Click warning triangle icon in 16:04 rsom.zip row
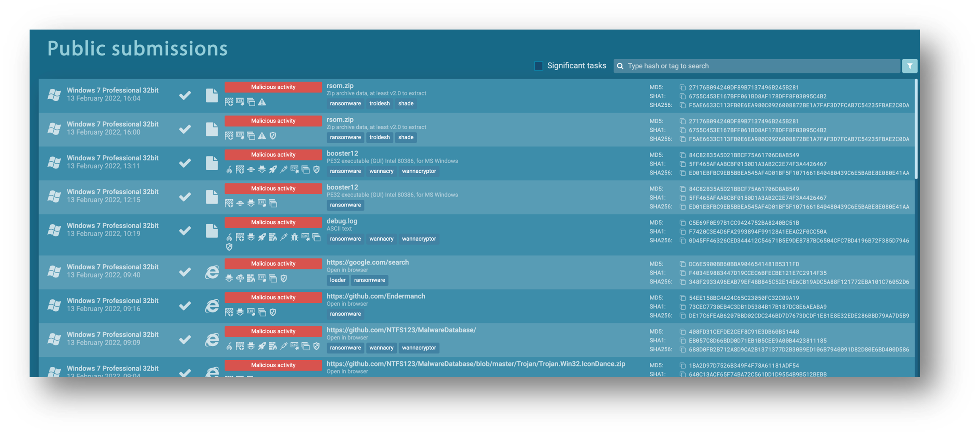This screenshot has height=437, width=980. 262,102
